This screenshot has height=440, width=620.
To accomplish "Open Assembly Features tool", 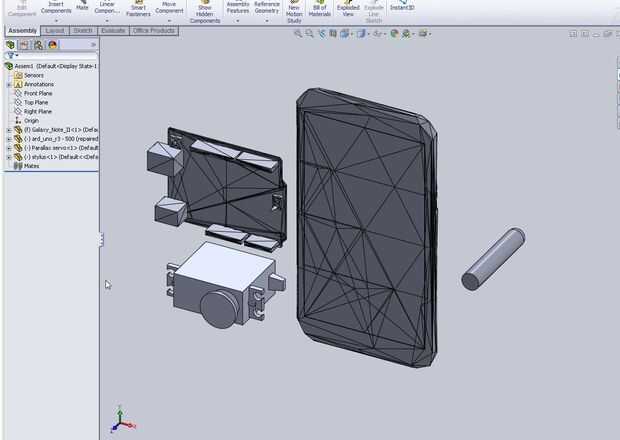I will tap(238, 7).
